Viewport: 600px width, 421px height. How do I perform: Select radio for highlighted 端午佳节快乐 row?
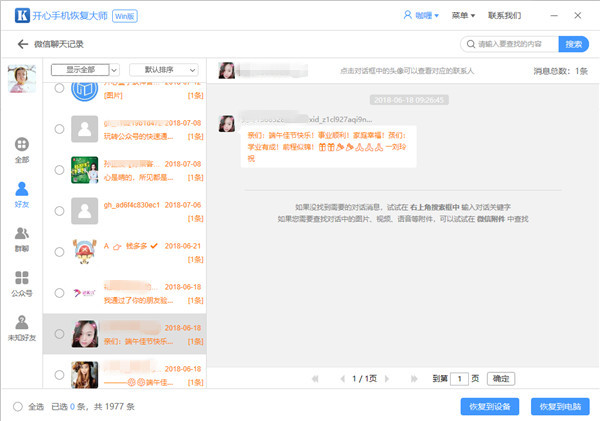tap(59, 334)
